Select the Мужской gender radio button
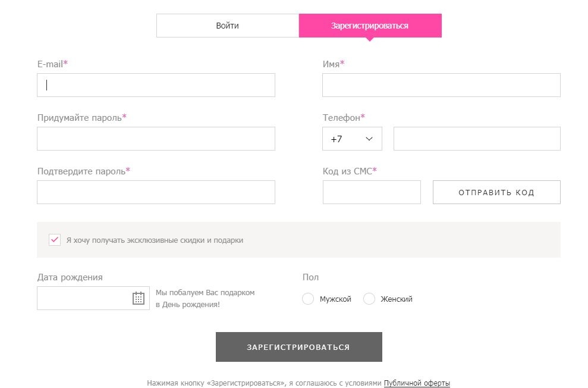Screen dimensions: 588x388 pyautogui.click(x=308, y=299)
